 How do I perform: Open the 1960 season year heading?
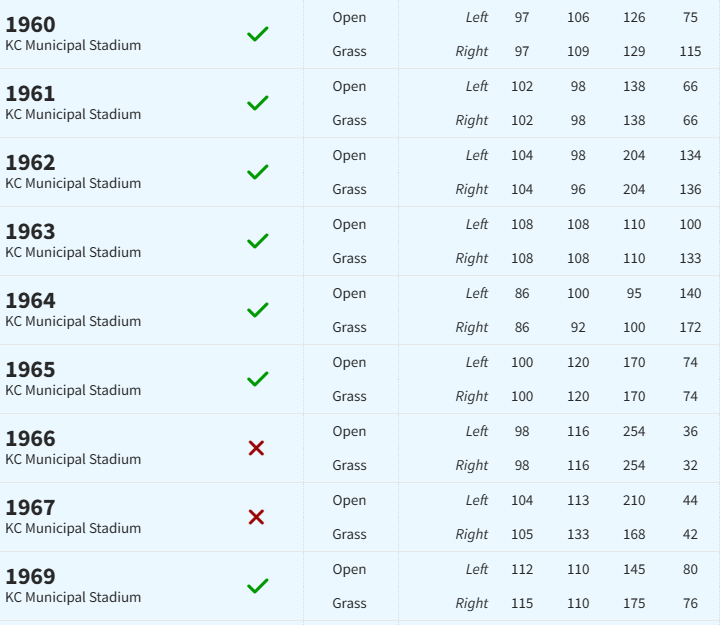point(31,25)
